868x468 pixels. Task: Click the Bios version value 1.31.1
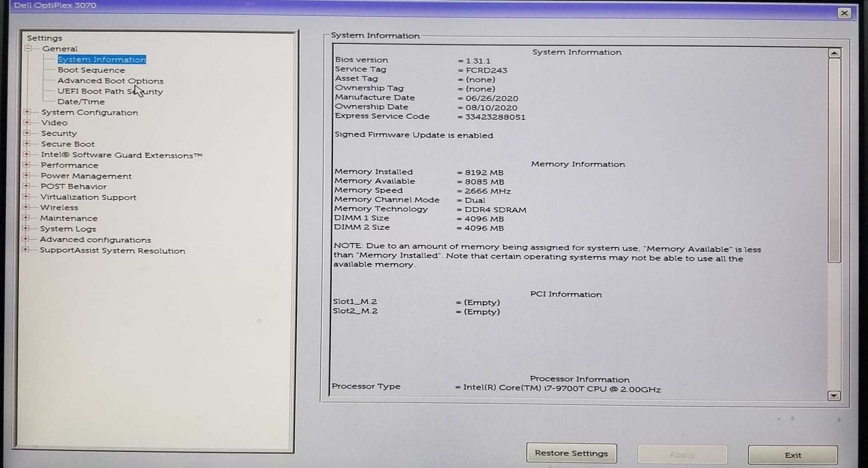click(478, 61)
